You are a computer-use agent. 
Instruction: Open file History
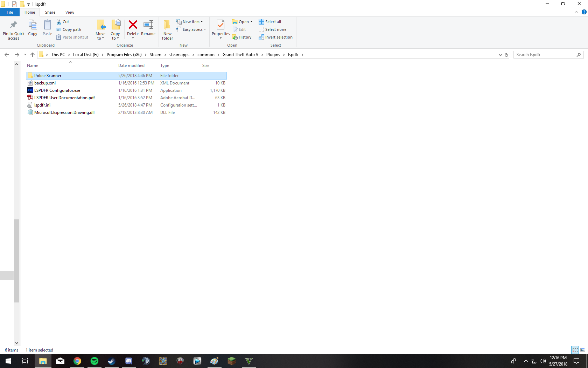tap(242, 37)
